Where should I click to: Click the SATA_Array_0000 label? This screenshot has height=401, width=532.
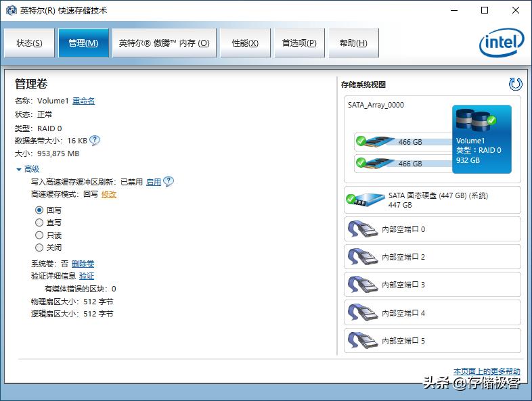point(376,105)
